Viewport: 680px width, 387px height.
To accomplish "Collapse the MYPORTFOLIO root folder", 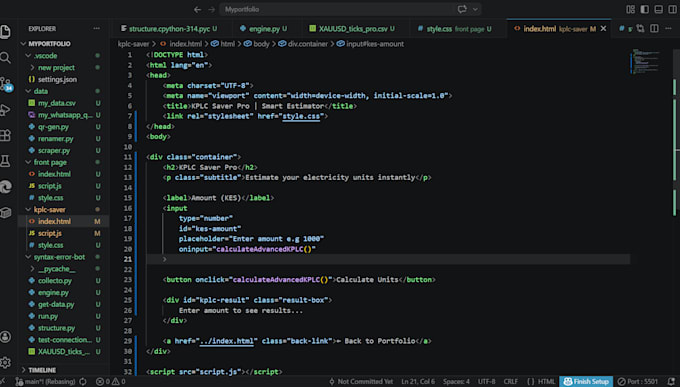I will (x=23, y=44).
